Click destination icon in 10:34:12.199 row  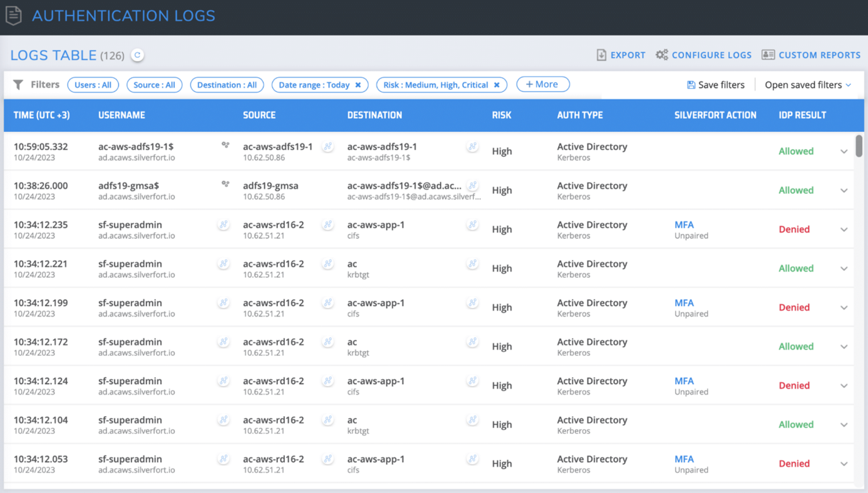pos(472,303)
